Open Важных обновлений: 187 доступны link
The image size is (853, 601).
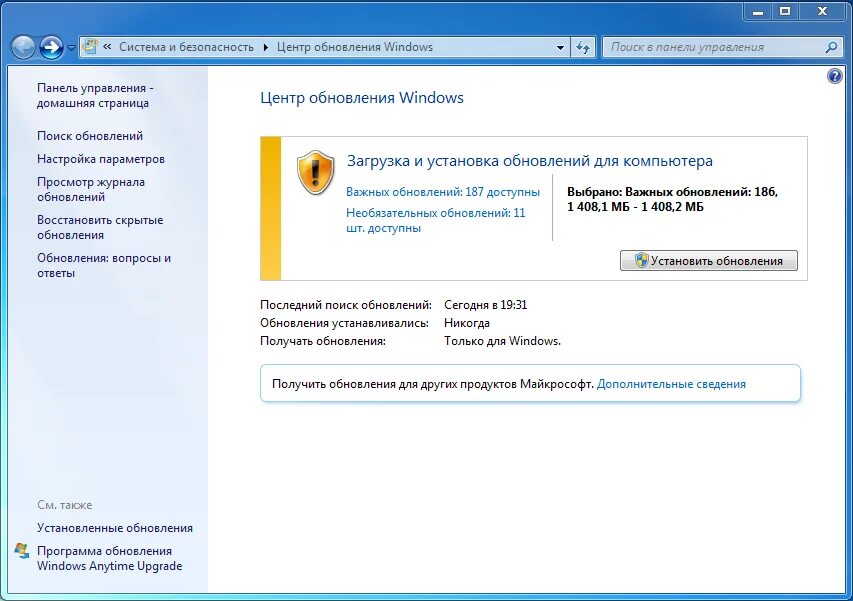click(x=443, y=192)
